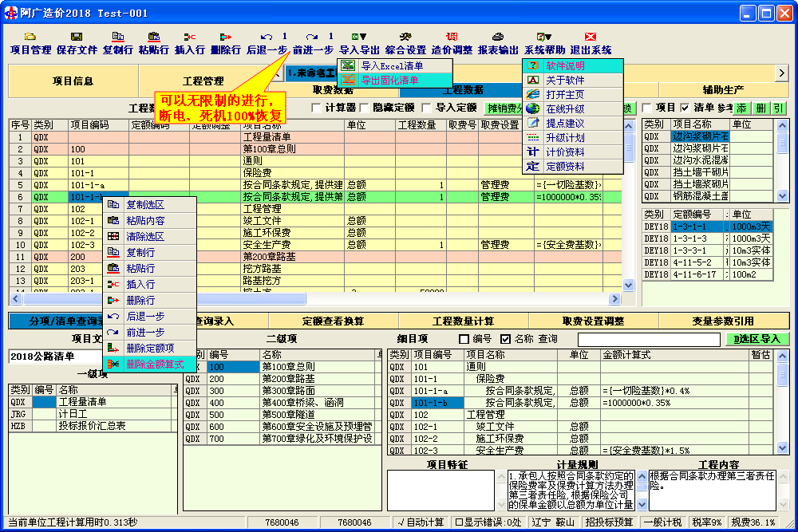
Task: Click the 引 button
Action: [779, 108]
